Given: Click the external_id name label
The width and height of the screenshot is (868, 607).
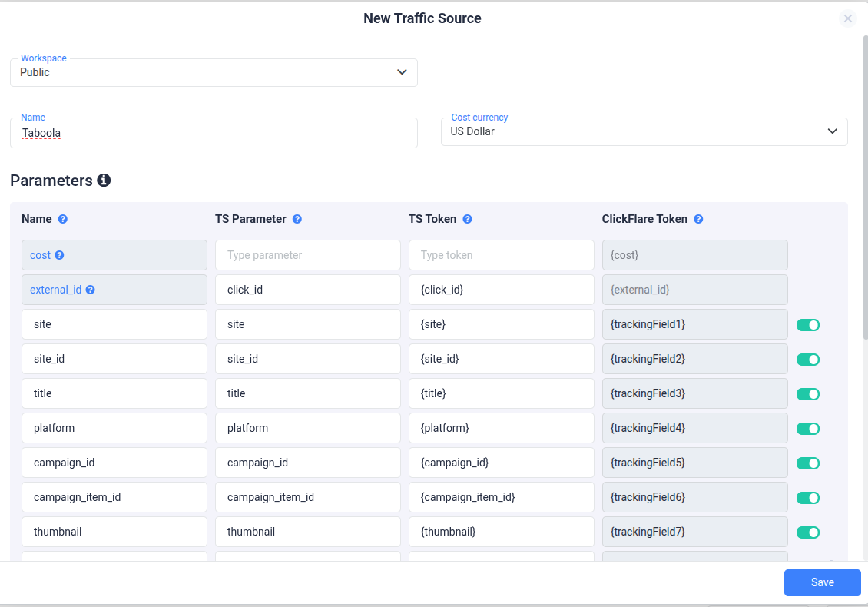Looking at the screenshot, I should click(55, 290).
